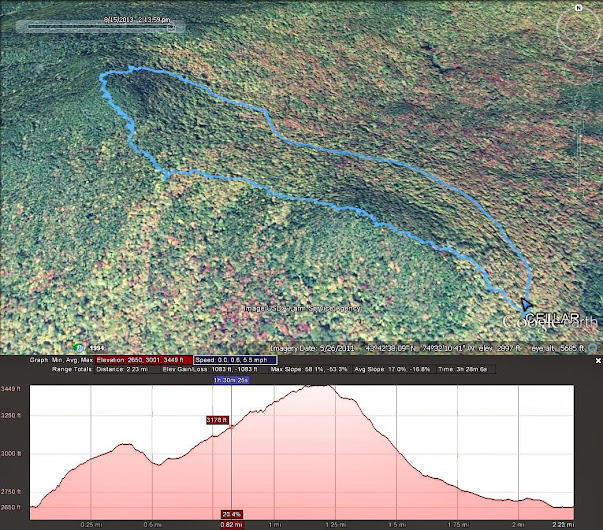
Task: Click the time slider track bar
Action: click(100, 27)
